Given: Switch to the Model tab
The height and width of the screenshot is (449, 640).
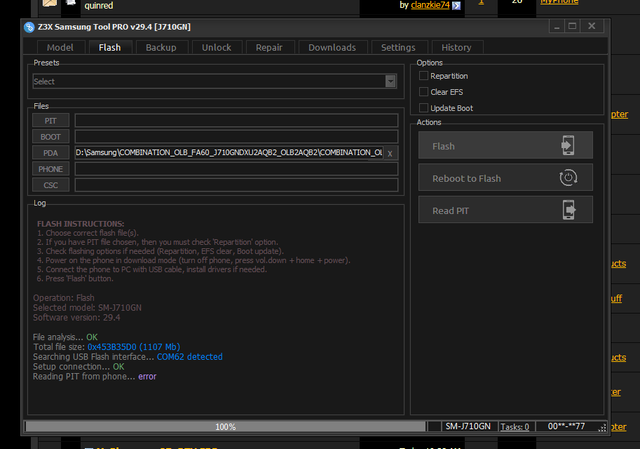Looking at the screenshot, I should click(x=60, y=47).
